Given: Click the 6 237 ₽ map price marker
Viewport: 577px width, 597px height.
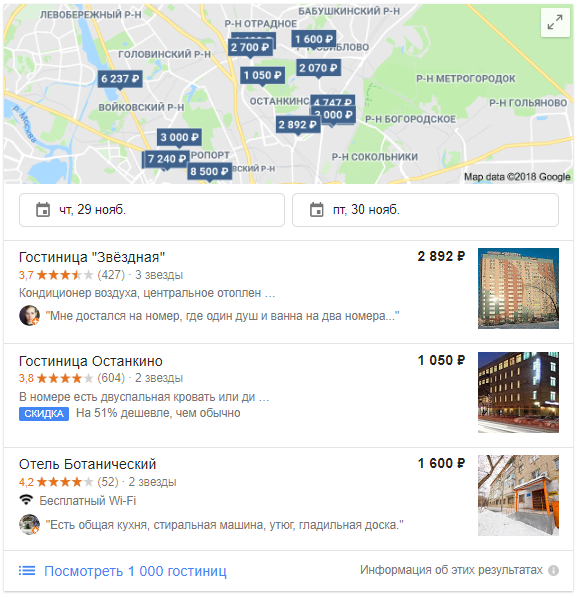Looking at the screenshot, I should 120,79.
